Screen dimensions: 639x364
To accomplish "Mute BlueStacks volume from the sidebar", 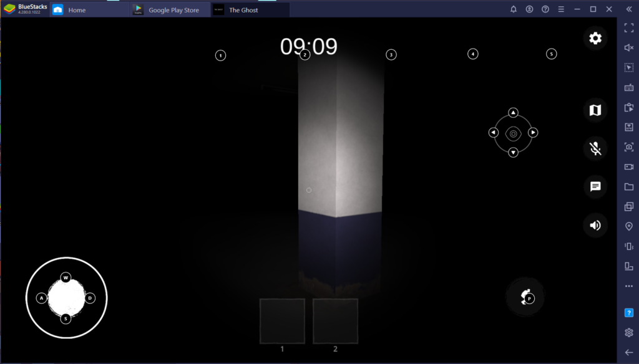I will click(x=629, y=47).
